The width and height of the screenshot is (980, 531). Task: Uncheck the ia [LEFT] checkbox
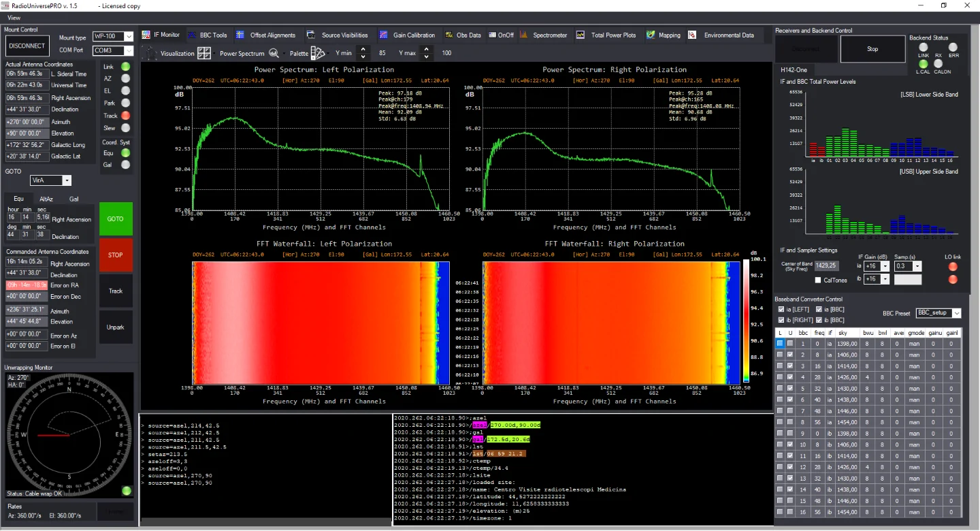781,309
